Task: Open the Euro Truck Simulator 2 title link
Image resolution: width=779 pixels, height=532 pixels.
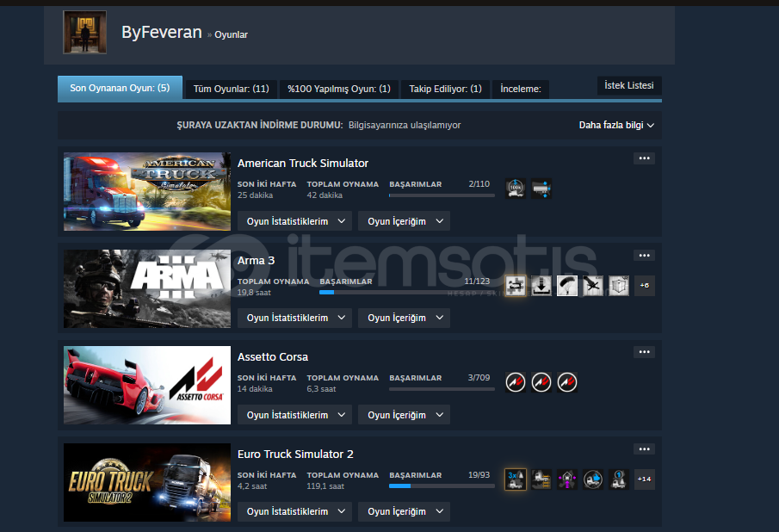Action: coord(295,454)
